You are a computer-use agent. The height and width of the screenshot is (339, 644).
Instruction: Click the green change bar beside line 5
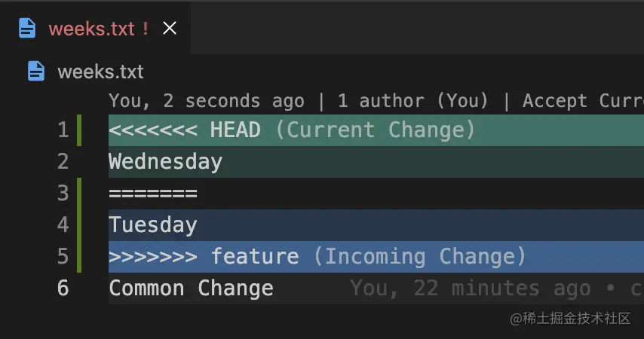[x=80, y=257]
